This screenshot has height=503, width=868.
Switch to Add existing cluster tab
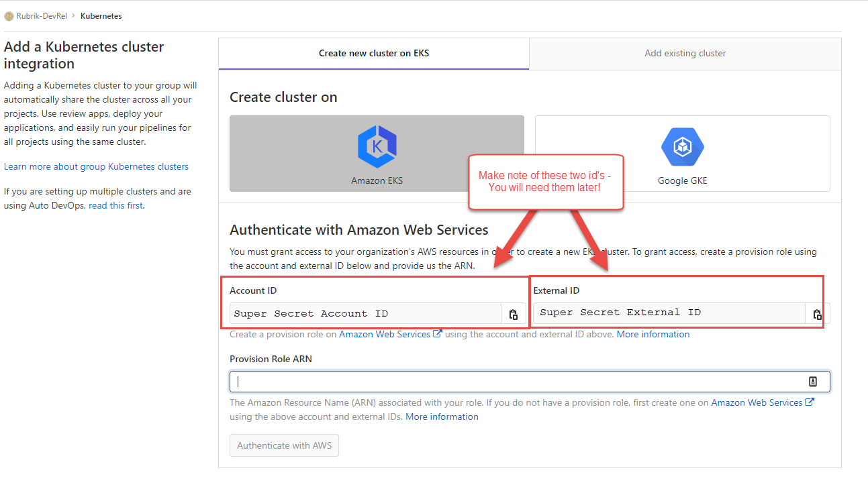click(x=685, y=53)
